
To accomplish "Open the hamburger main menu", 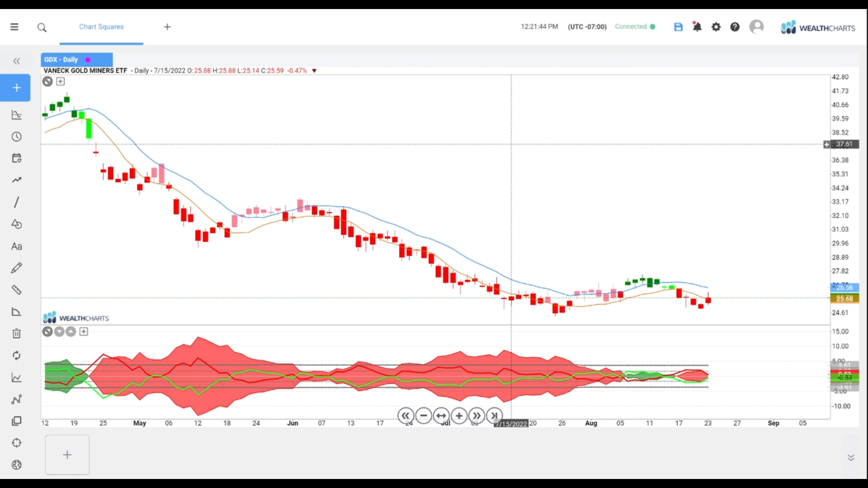I will (14, 27).
